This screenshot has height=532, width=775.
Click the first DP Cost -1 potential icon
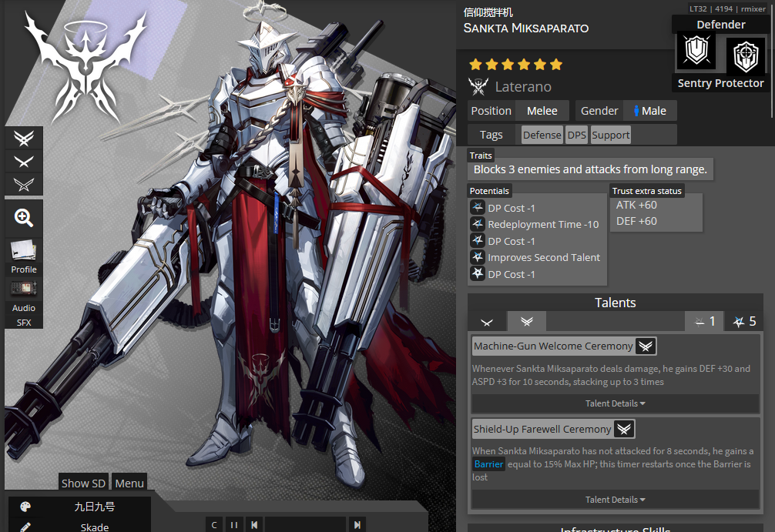point(478,207)
